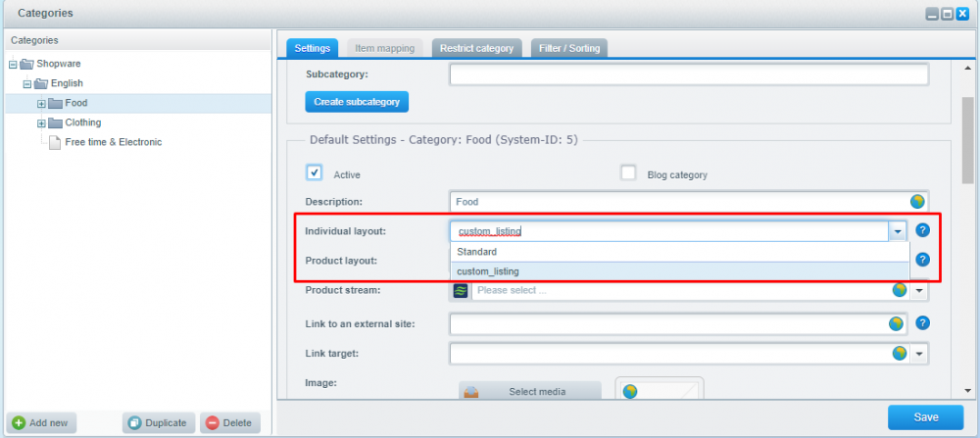Select the Clothing category label
The width and height of the screenshot is (980, 438).
[x=83, y=122]
